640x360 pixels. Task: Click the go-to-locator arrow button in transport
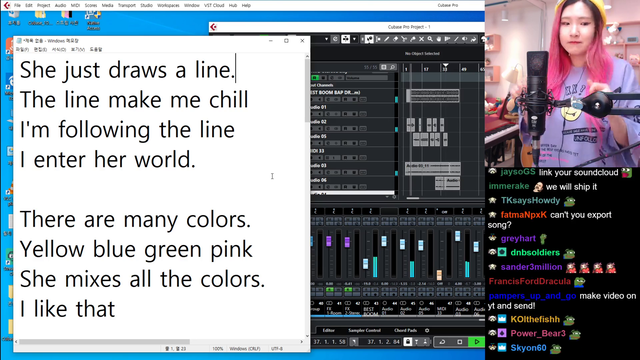[x=354, y=342]
